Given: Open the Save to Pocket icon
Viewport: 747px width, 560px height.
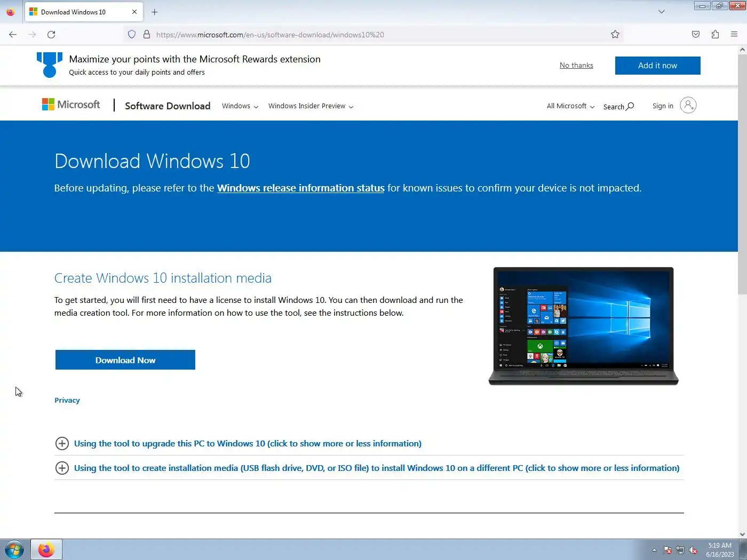Looking at the screenshot, I should pyautogui.click(x=696, y=34).
